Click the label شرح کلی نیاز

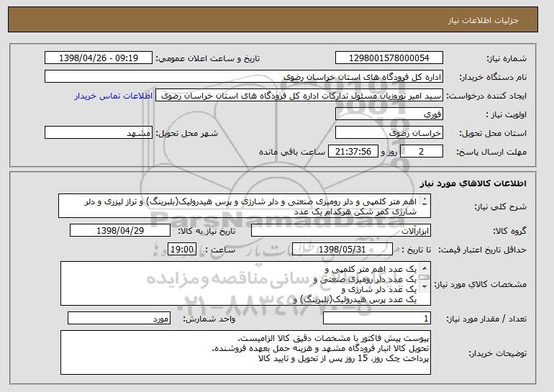[x=501, y=207]
